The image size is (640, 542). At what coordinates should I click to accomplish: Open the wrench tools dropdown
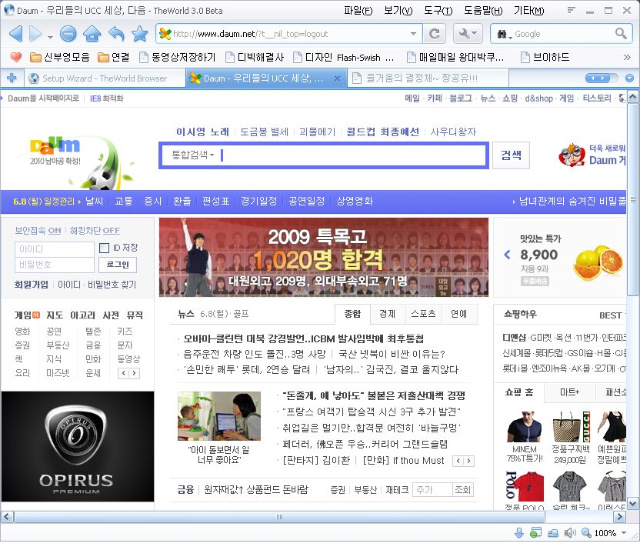468,33
